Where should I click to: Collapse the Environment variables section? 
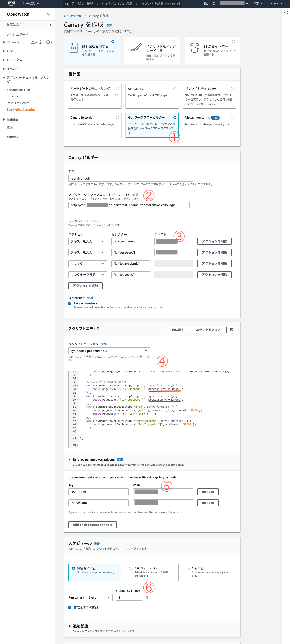[70, 459]
